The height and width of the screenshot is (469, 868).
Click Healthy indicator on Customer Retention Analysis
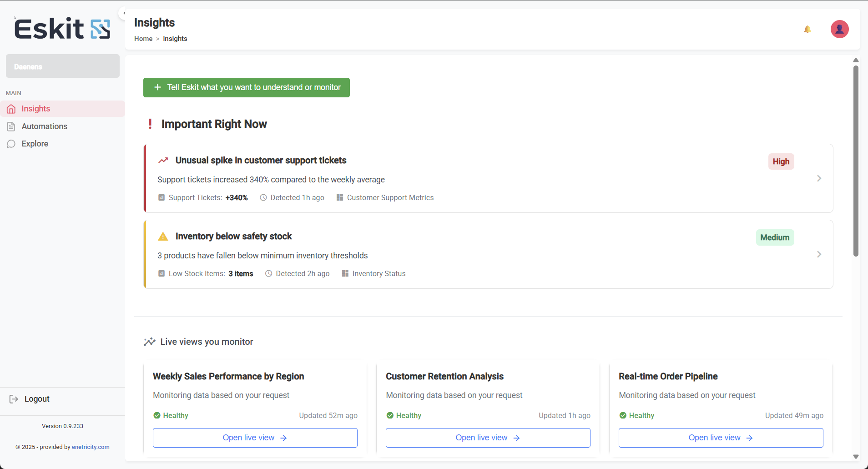(x=404, y=415)
